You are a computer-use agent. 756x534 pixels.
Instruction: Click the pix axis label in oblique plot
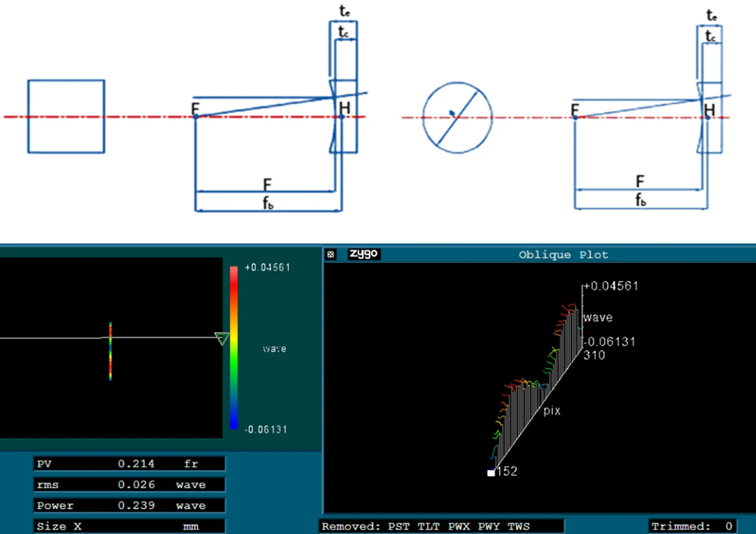click(552, 410)
